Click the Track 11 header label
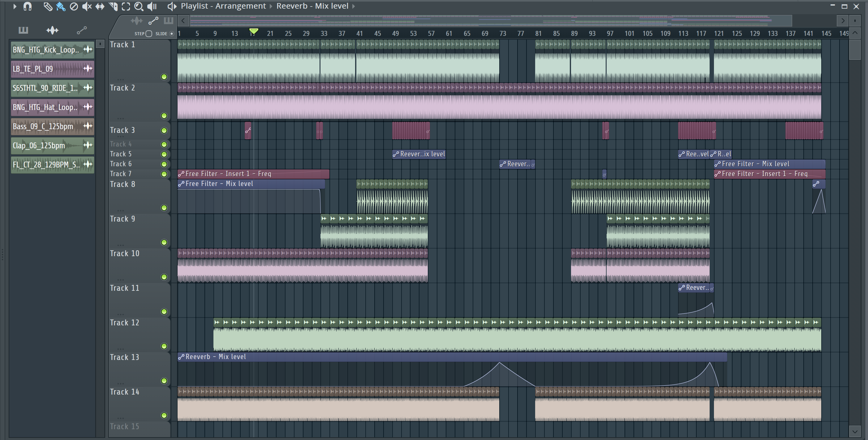Viewport: 868px width, 440px height. 124,288
